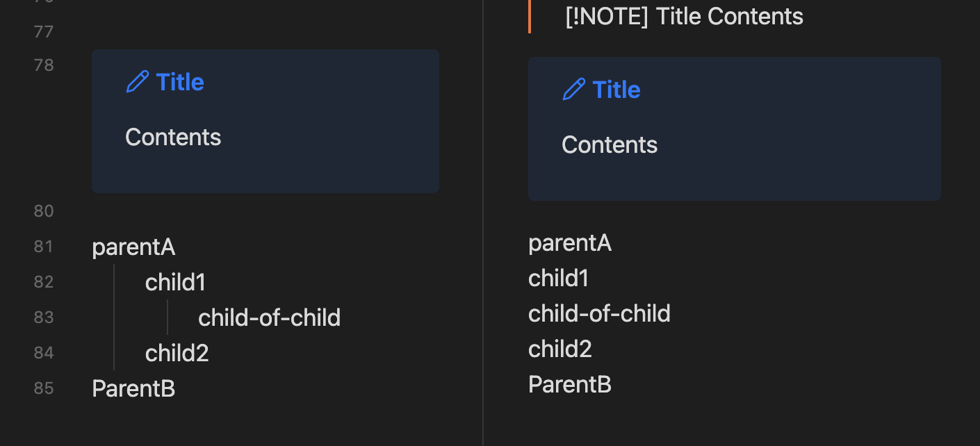Click child-of-child text in the right preview
The width and height of the screenshot is (980, 446).
point(599,314)
